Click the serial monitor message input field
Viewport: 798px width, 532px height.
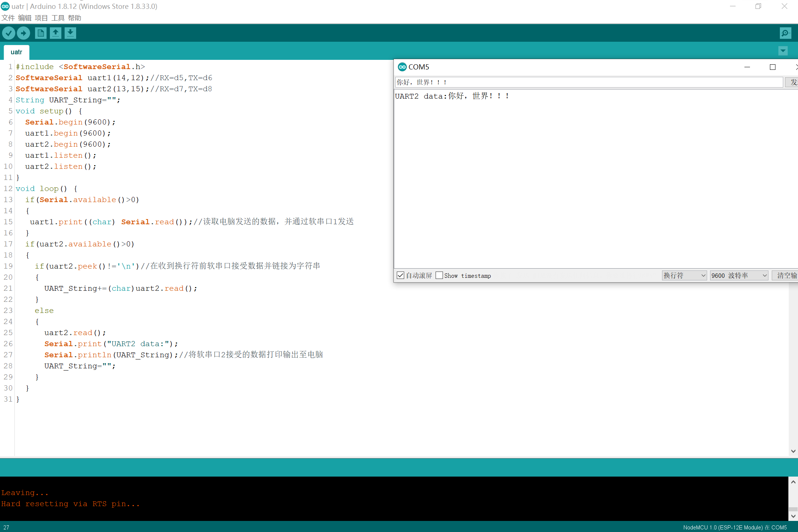click(589, 82)
